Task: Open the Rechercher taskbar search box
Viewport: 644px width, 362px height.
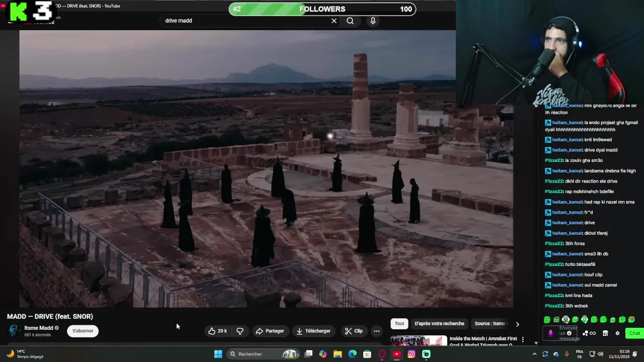Action: 264,354
